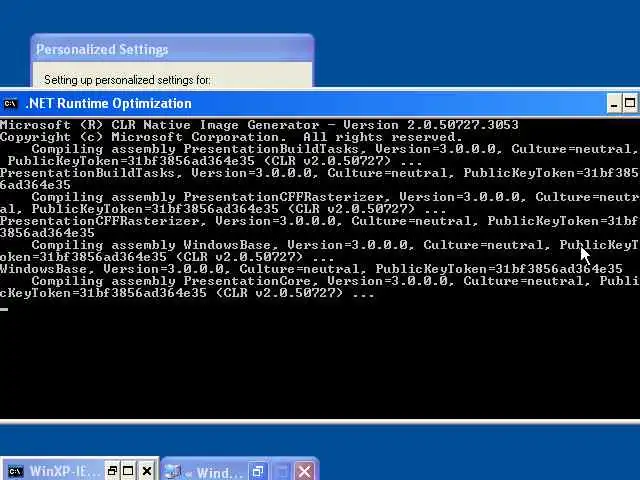The image size is (640, 480).
Task: Restore the minimized Wind... window
Action: pyautogui.click(x=258, y=472)
